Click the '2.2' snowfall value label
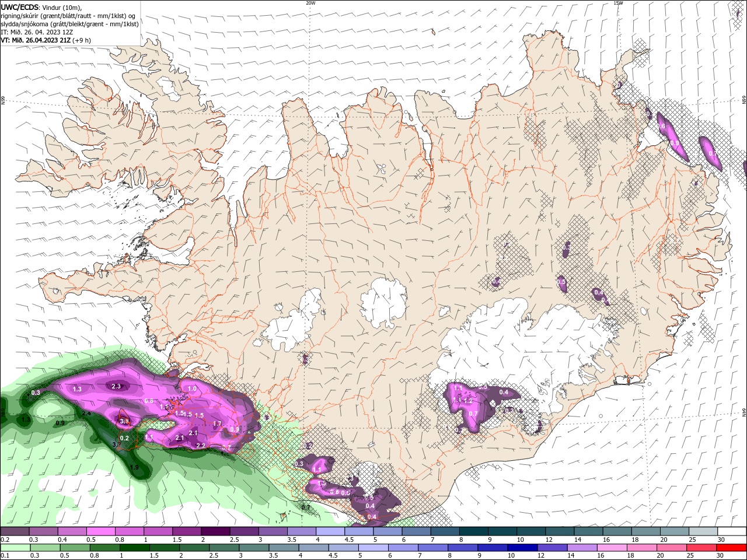Image resolution: width=747 pixels, height=560 pixels. [x=201, y=446]
